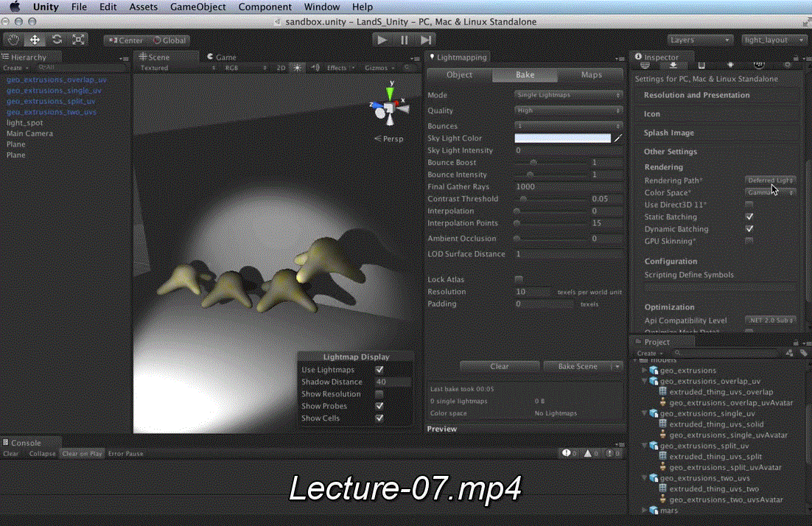Toggle scene audio speaker icon
The height and width of the screenshot is (526, 812).
[x=315, y=68]
